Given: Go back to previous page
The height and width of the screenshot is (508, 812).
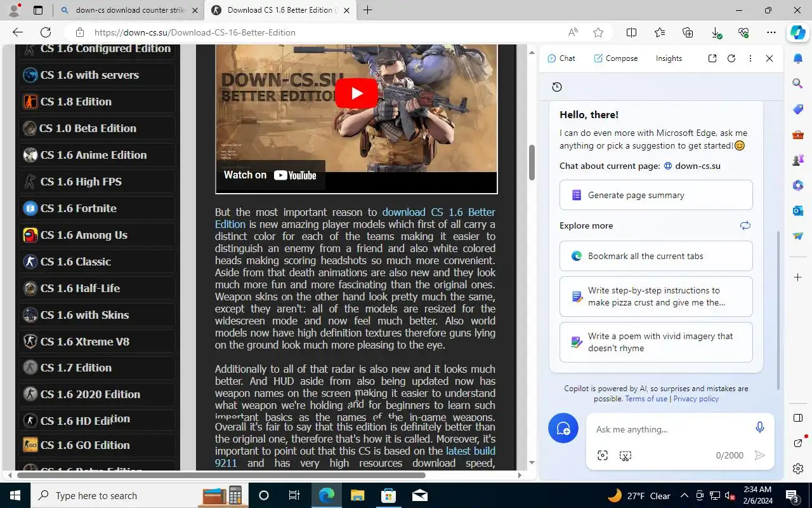Looking at the screenshot, I should pos(18,32).
